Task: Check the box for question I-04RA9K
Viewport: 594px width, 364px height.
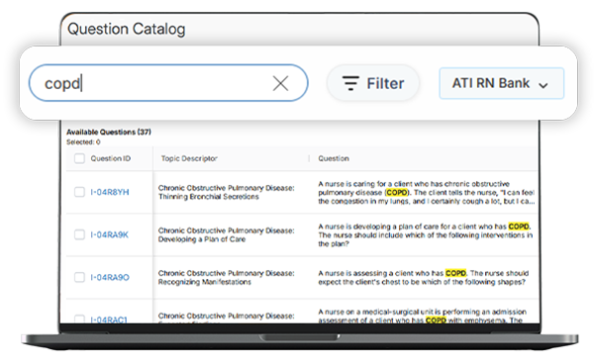Action: tap(79, 234)
